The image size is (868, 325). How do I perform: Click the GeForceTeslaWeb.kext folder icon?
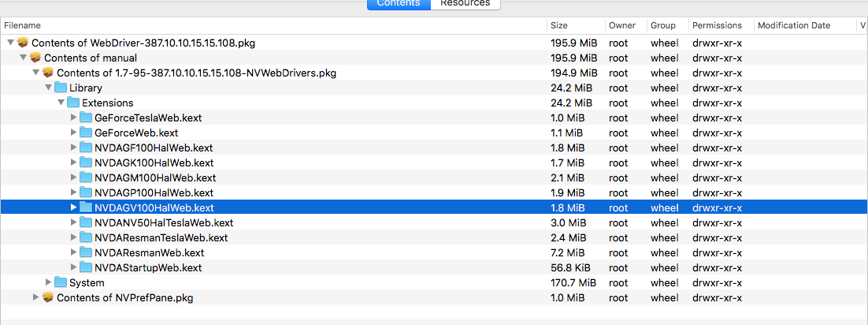86,118
